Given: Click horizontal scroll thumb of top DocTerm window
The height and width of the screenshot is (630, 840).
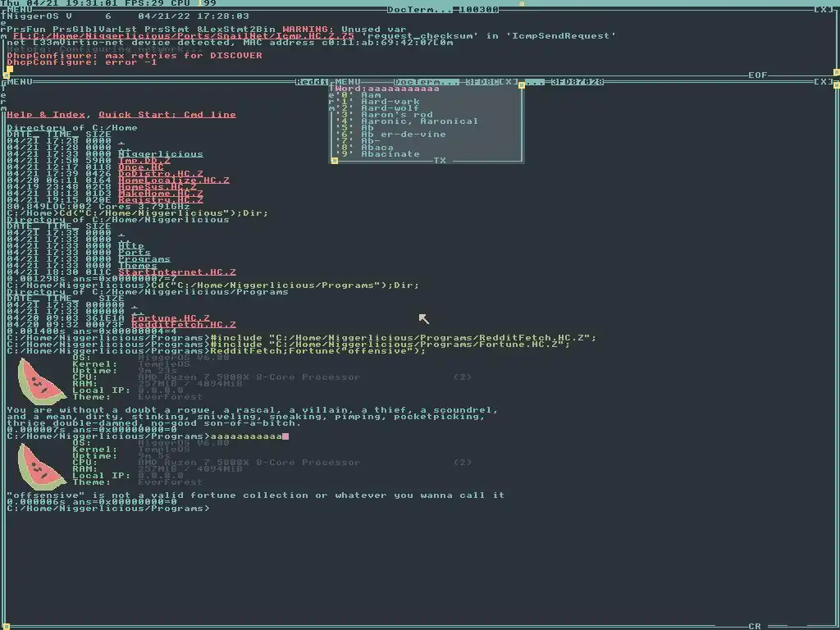Looking at the screenshot, I should pyautogui.click(x=7, y=75).
